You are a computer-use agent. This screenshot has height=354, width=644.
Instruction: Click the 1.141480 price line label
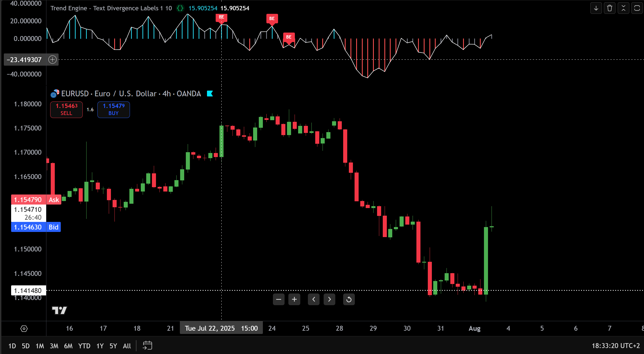pyautogui.click(x=28, y=291)
